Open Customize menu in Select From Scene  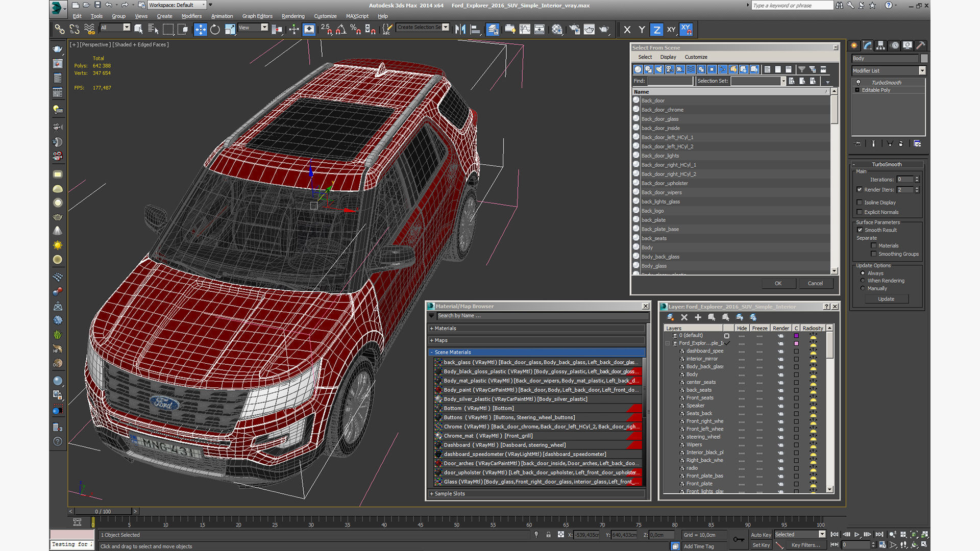(696, 57)
